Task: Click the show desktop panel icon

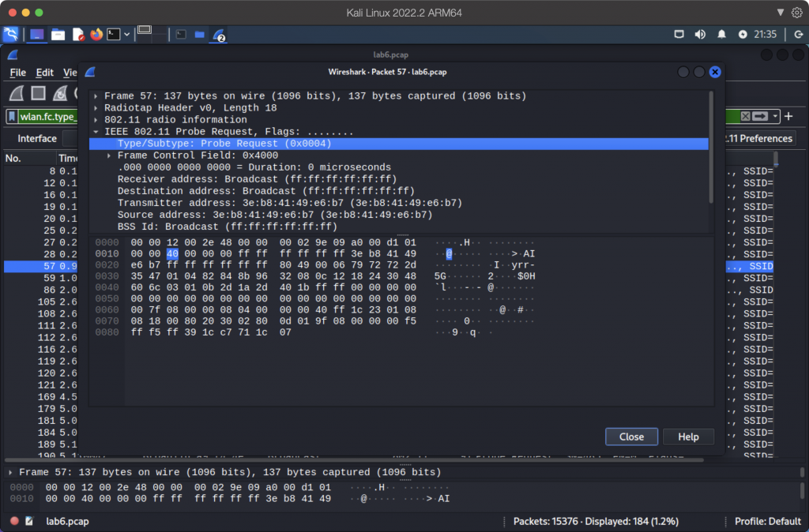Action: tap(36, 35)
